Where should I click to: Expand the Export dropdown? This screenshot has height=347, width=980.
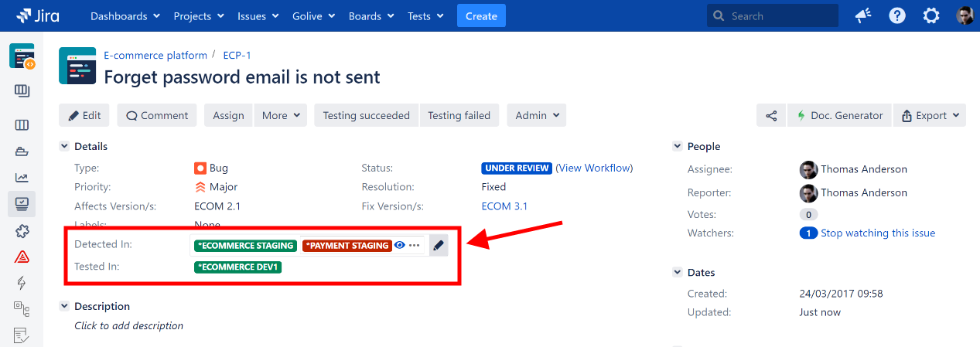coord(930,116)
